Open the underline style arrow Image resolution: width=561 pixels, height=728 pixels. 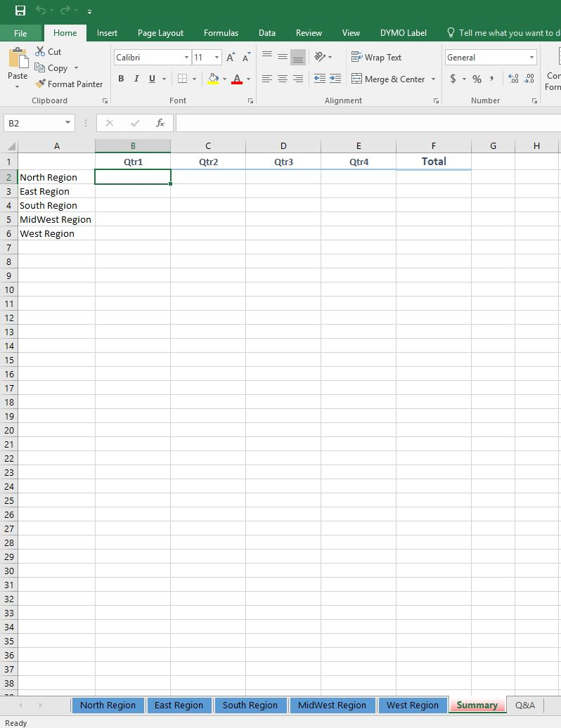[x=164, y=79]
